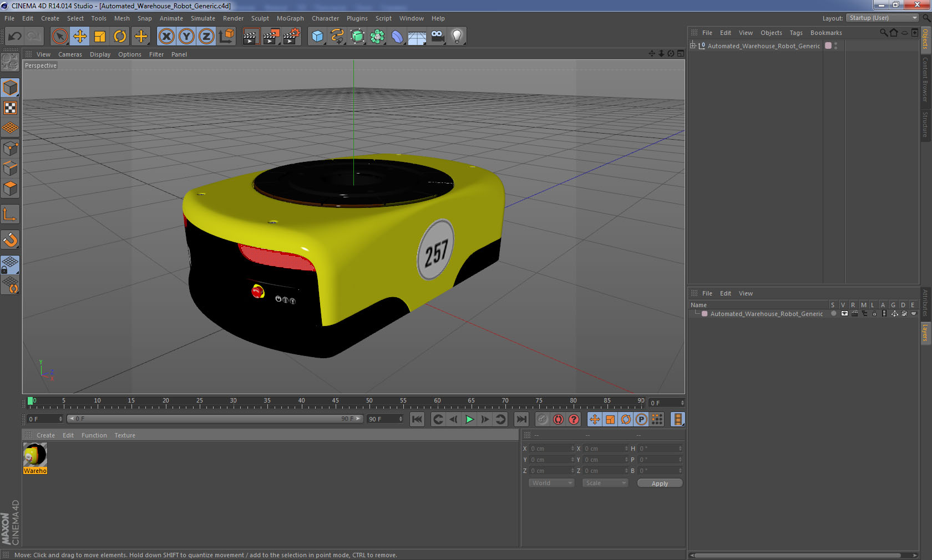The image size is (932, 560).
Task: Open the Layout Startup dropdown
Action: tap(883, 18)
